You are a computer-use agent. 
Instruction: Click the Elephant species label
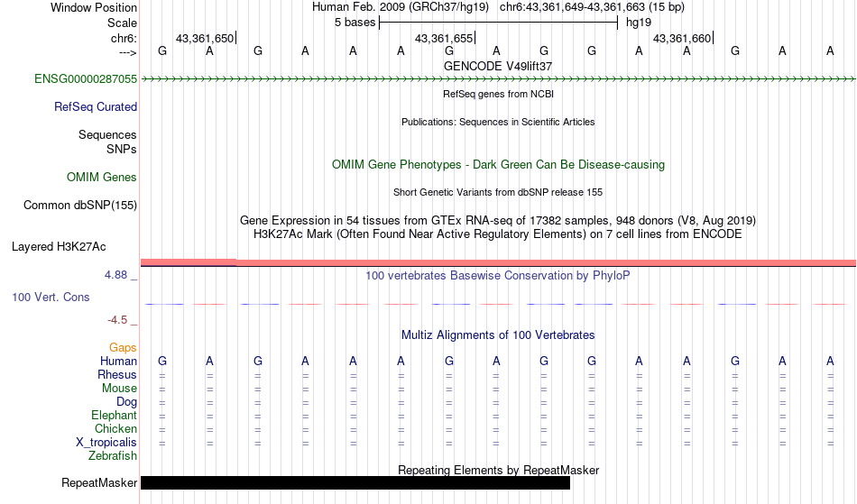[x=115, y=416]
